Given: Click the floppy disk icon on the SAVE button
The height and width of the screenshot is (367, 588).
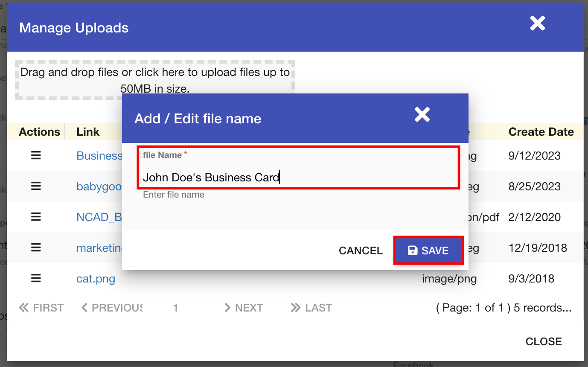Looking at the screenshot, I should click(412, 250).
